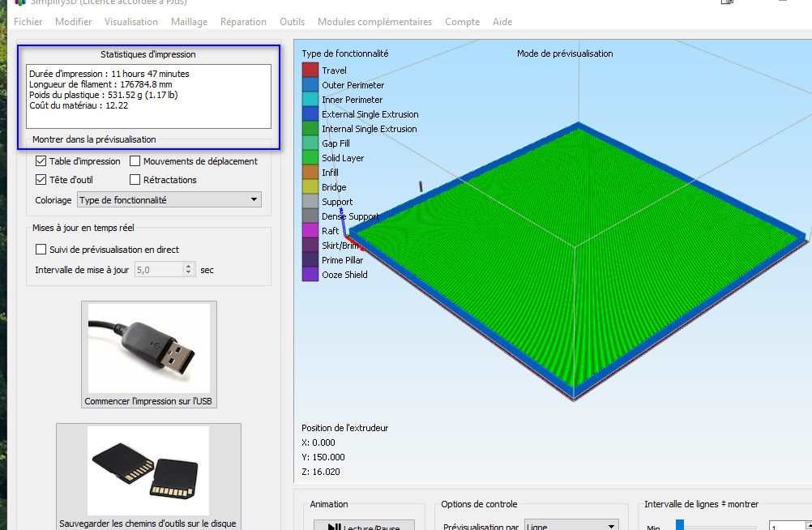Image resolution: width=812 pixels, height=530 pixels.
Task: Open the Outils menu
Action: [x=292, y=22]
